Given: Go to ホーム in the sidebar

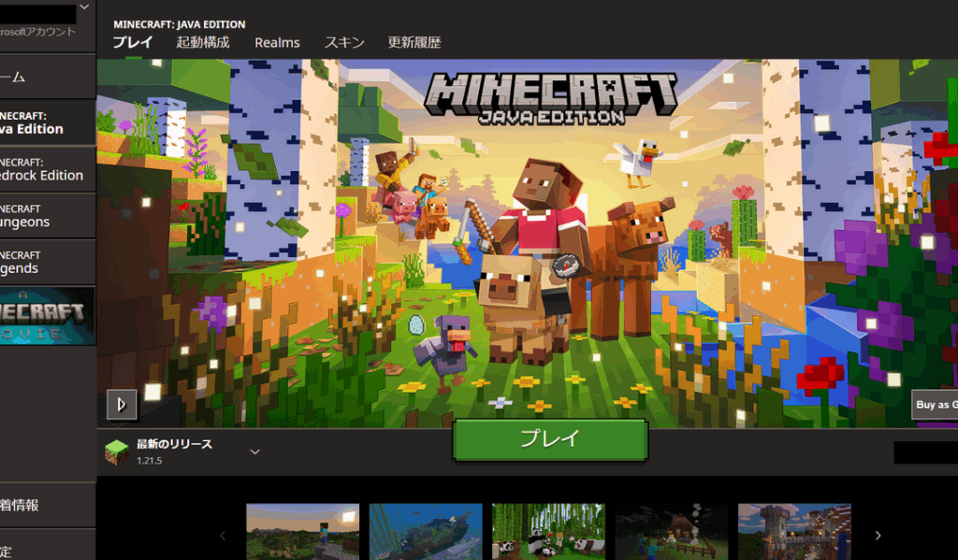Looking at the screenshot, I should tap(47, 77).
